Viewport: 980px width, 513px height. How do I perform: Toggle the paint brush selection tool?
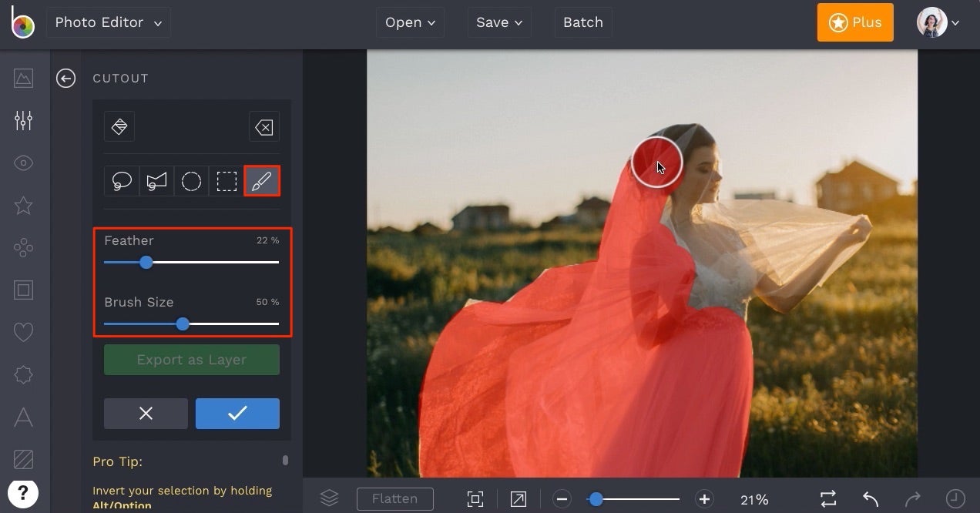tap(262, 181)
